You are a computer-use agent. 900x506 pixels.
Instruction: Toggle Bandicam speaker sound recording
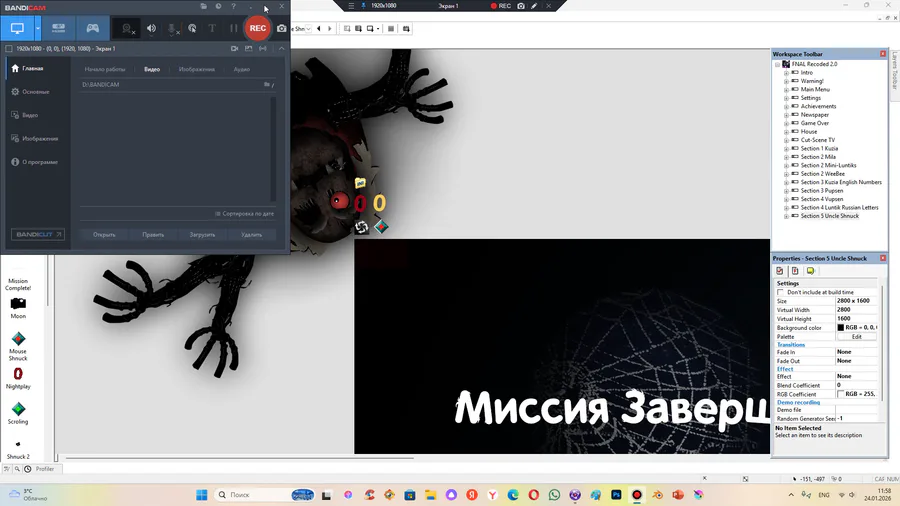(x=151, y=28)
